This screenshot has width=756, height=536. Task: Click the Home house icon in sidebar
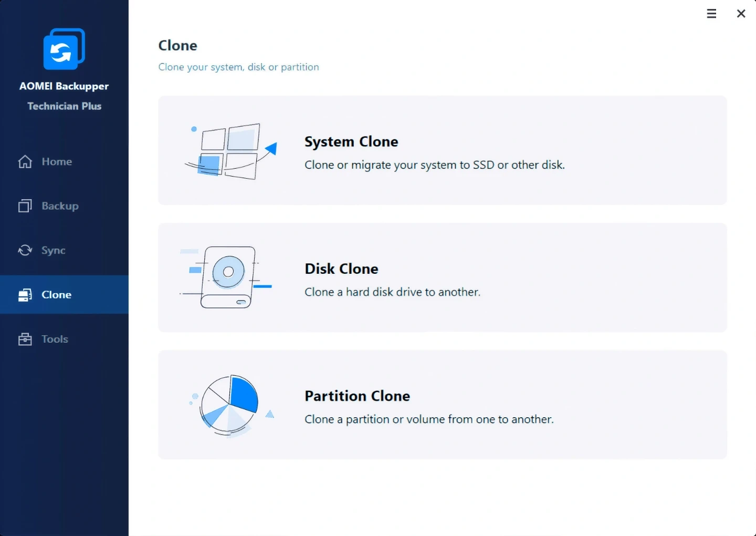25,162
